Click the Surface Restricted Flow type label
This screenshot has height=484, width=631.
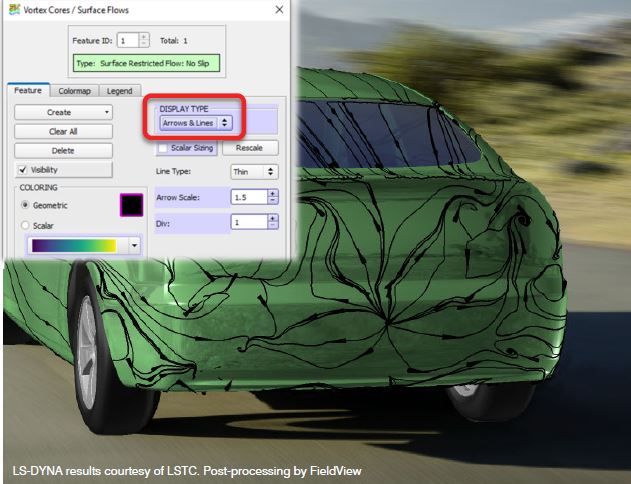146,63
